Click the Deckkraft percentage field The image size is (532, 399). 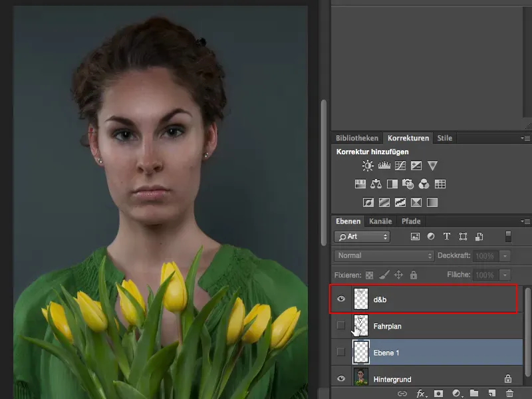click(x=485, y=256)
